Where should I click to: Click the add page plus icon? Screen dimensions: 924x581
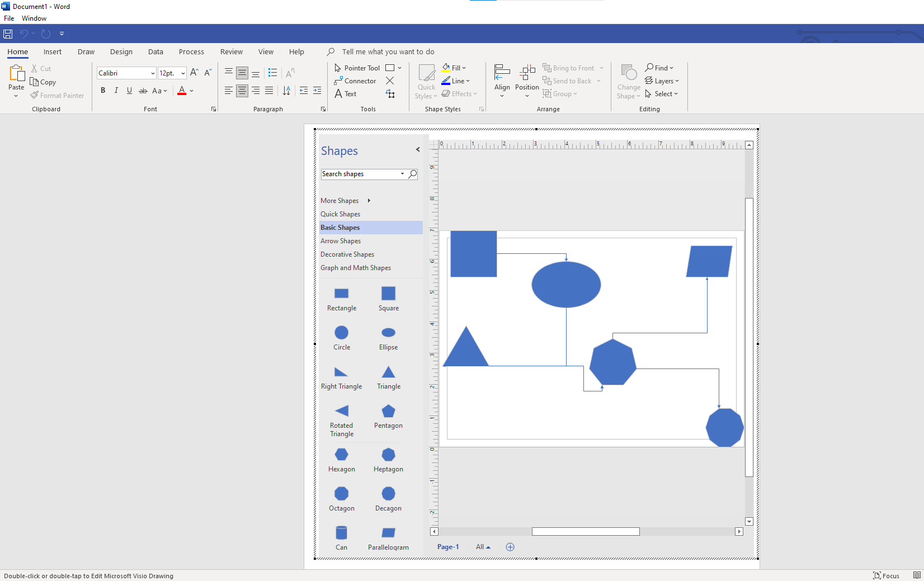pyautogui.click(x=510, y=547)
